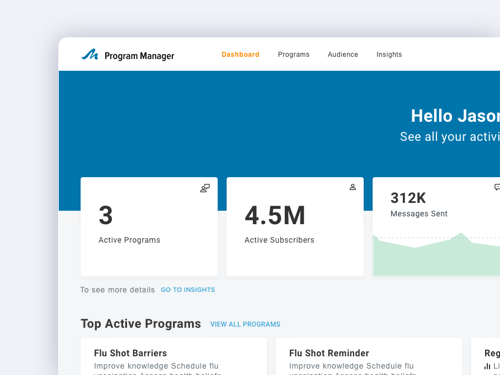The image size is (500, 375).
Task: Select the Active Programs stat card
Action: pyautogui.click(x=149, y=227)
